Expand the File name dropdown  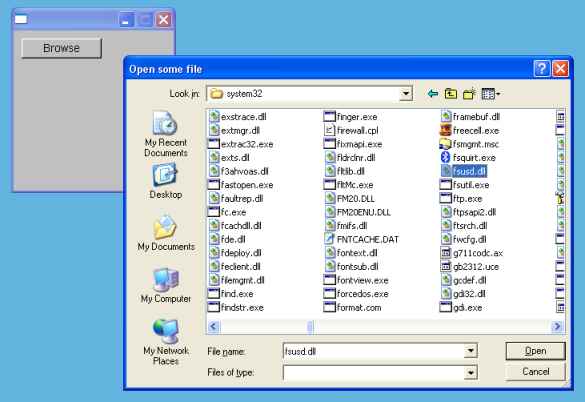[471, 351]
